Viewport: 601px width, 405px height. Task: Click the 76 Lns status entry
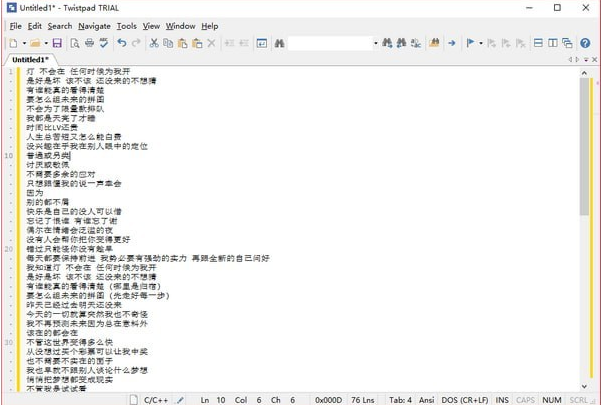pos(363,400)
